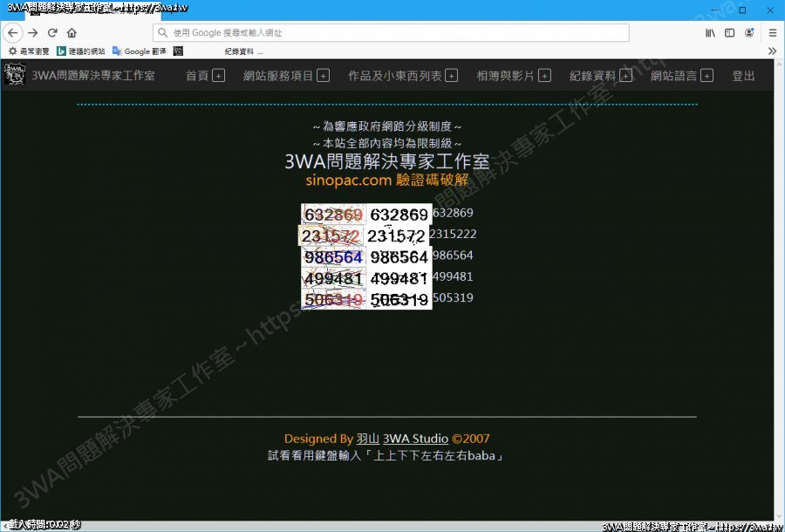Click the forward navigation arrow

coord(32,33)
